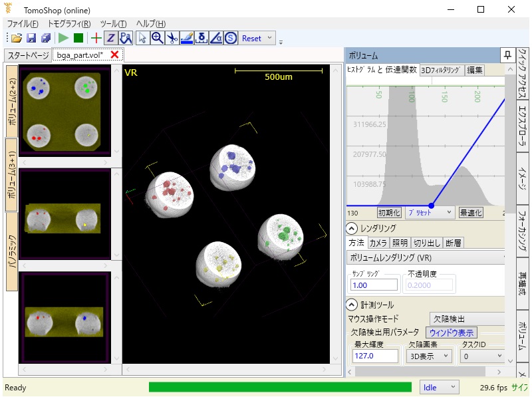
Task: Open the Idle status dropdown
Action: (x=440, y=387)
